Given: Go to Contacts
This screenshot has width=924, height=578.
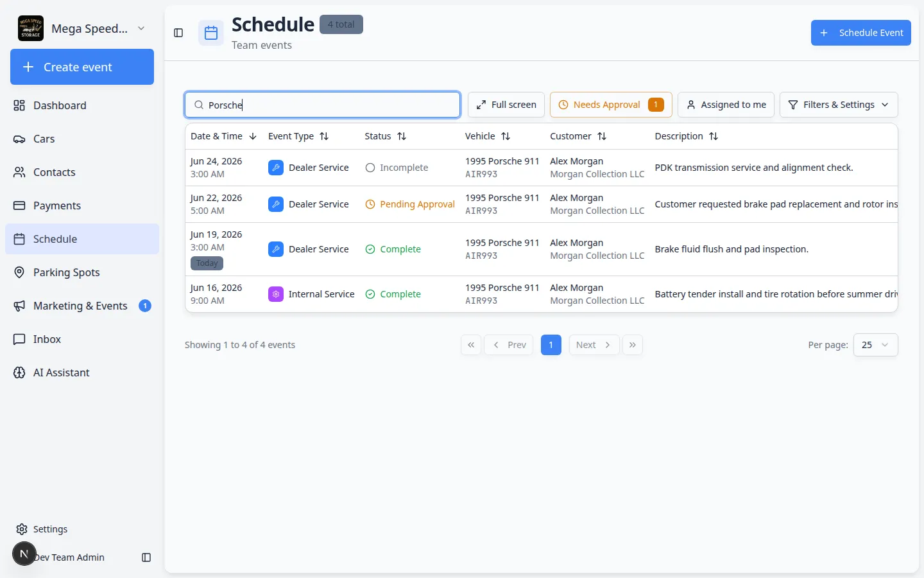Looking at the screenshot, I should [82, 172].
